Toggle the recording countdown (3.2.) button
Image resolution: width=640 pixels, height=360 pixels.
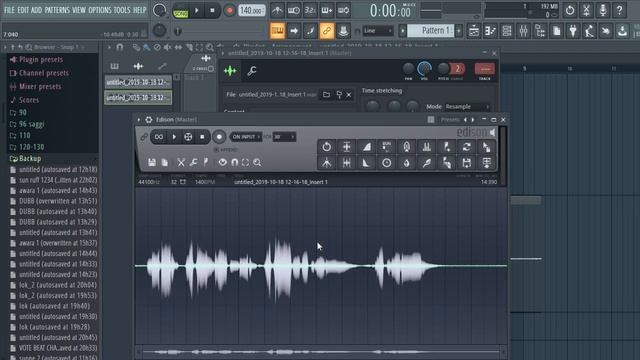tap(310, 10)
